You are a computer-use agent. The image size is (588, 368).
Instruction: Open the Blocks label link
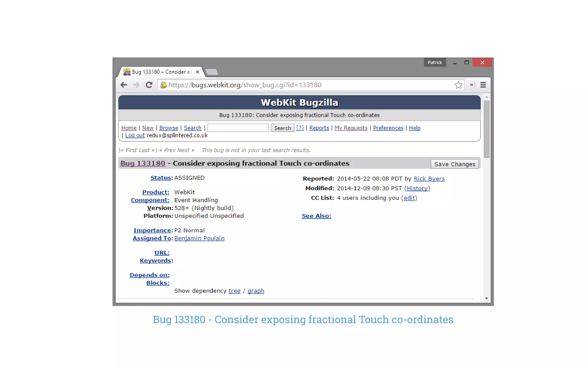tap(158, 283)
